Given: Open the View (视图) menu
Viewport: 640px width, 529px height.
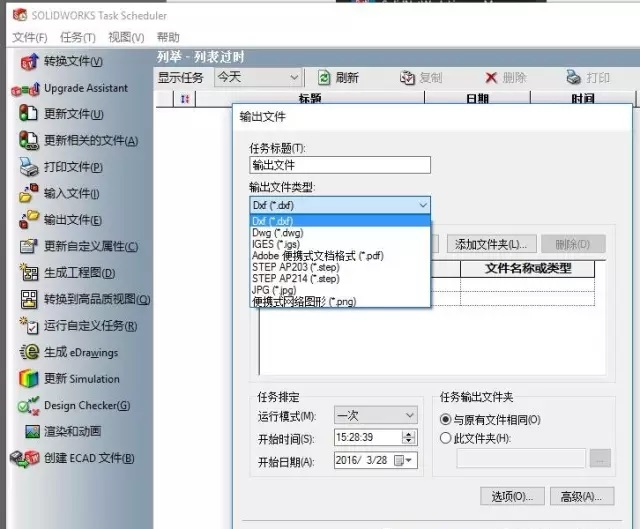Looking at the screenshot, I should click(126, 38).
